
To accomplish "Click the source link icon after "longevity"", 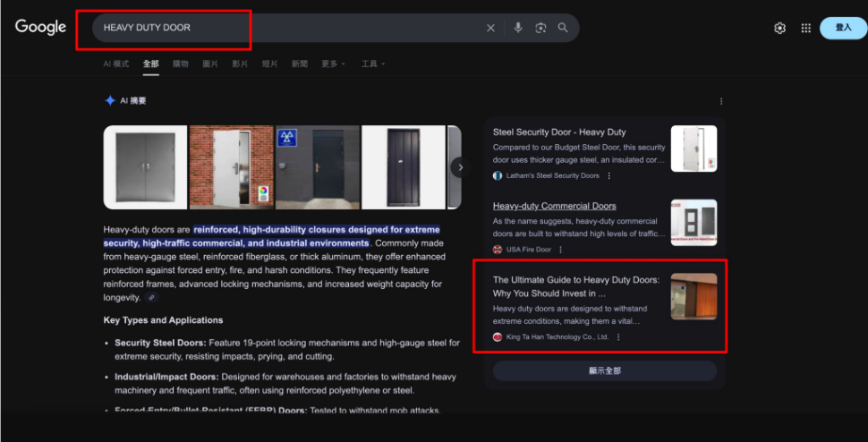I will pos(151,298).
